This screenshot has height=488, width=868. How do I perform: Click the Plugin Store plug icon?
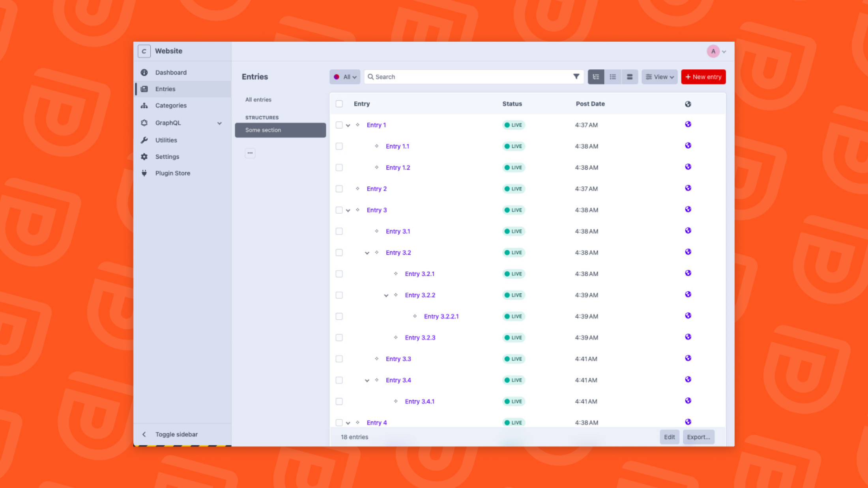click(x=144, y=173)
